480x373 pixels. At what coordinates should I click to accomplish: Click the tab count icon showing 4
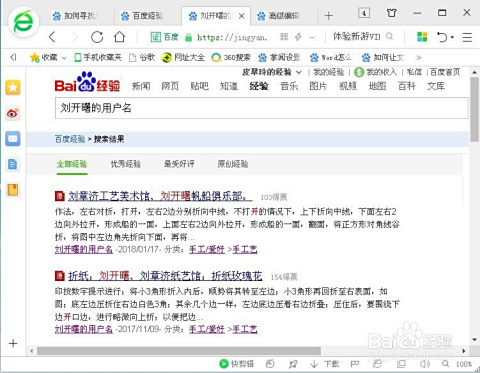364,13
